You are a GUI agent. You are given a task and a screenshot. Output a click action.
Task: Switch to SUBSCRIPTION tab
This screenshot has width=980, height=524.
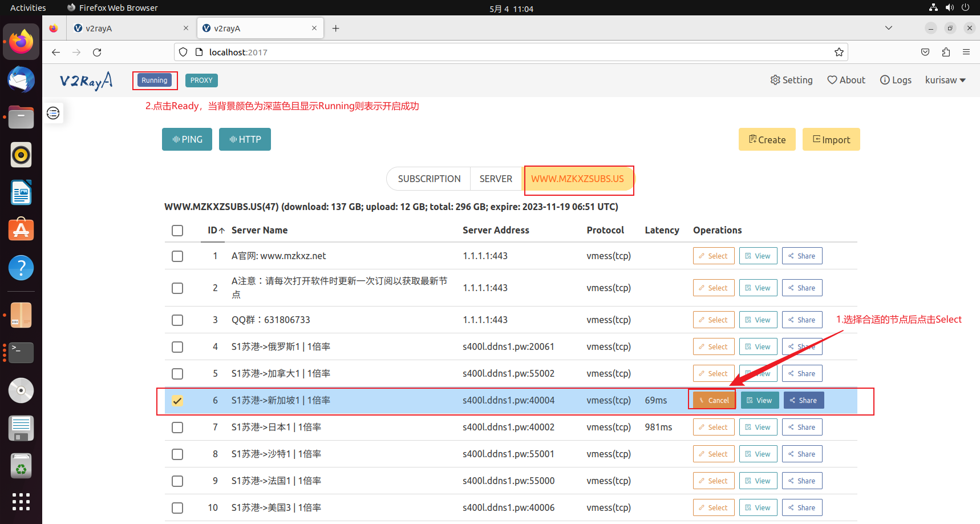[429, 179]
